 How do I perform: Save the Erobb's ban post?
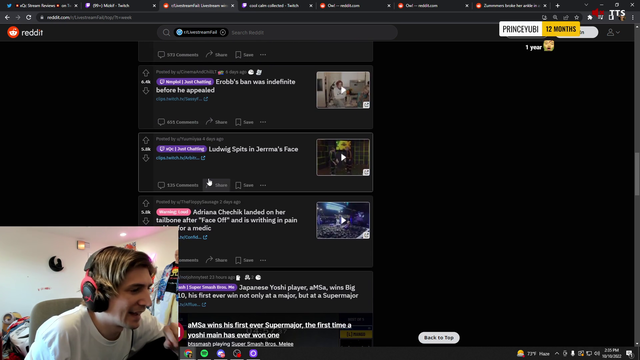[244, 122]
